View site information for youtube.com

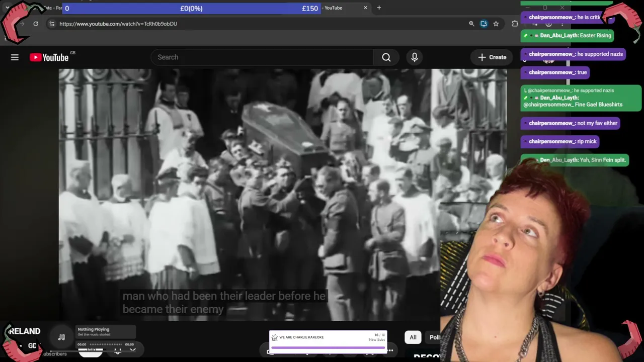coord(52,24)
